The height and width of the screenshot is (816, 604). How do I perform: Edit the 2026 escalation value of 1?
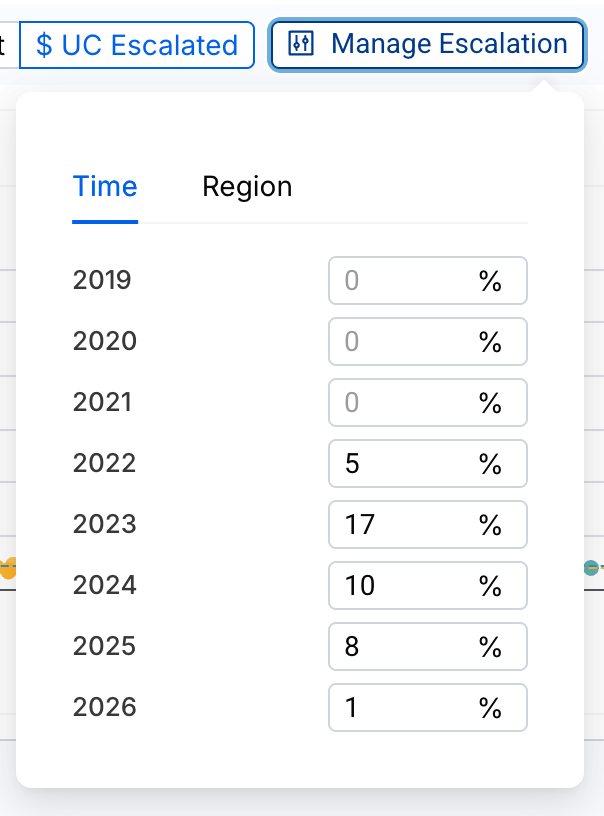428,707
